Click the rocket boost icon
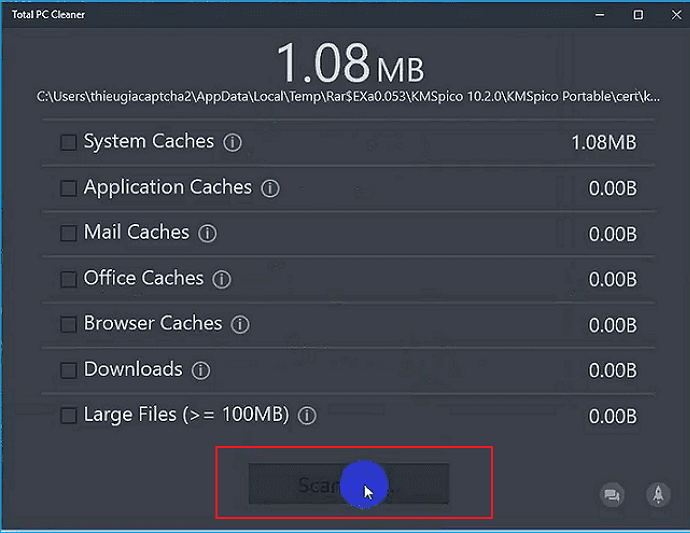Image resolution: width=690 pixels, height=533 pixels. (658, 494)
